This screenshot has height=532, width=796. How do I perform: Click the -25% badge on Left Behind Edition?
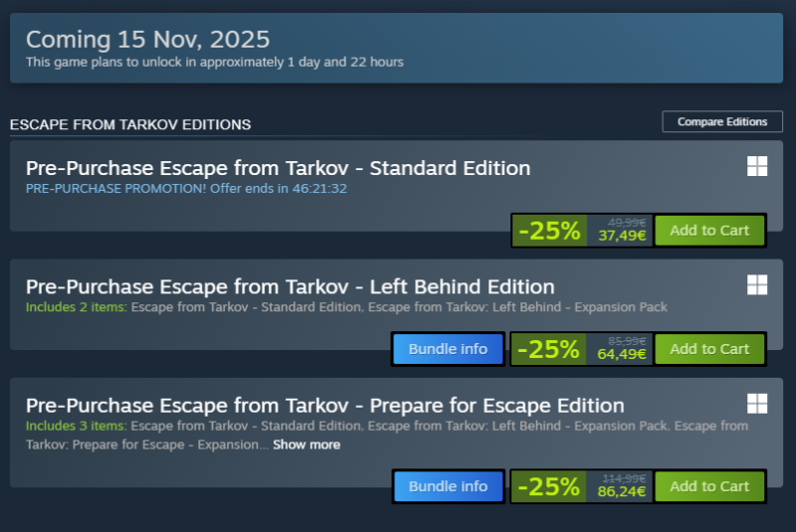[549, 349]
